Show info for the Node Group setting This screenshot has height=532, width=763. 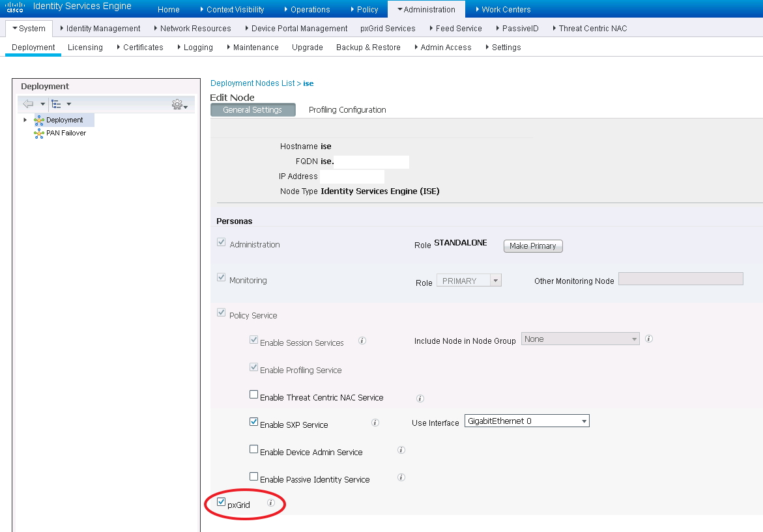pos(648,339)
